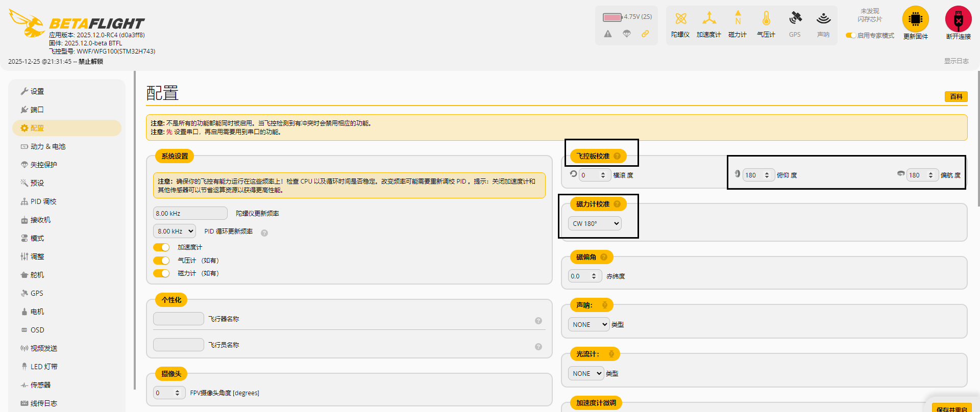Open the 声呐 type NONE dropdown

(589, 324)
